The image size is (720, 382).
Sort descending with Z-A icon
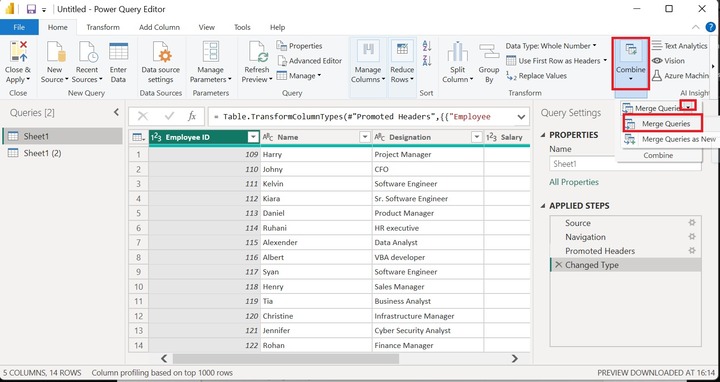click(427, 60)
